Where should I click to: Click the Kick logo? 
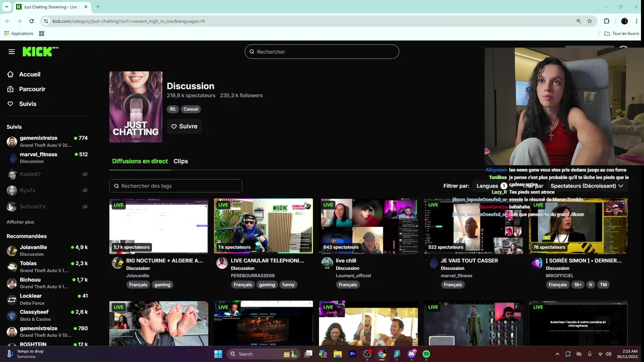[x=40, y=51]
